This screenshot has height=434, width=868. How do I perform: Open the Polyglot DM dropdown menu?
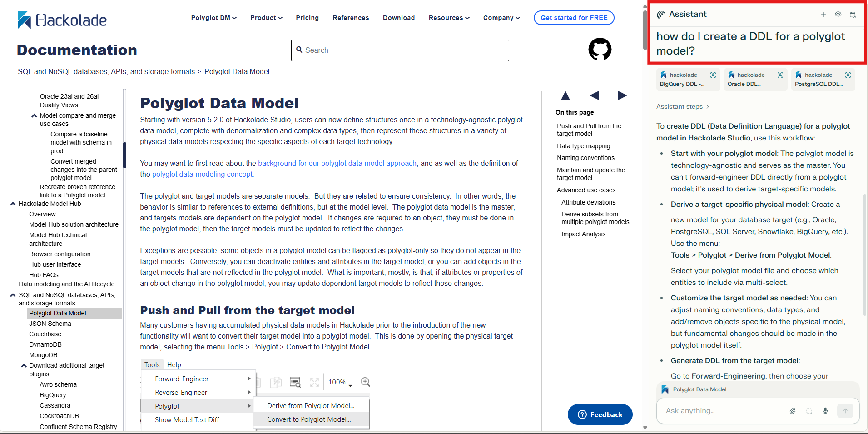point(213,18)
